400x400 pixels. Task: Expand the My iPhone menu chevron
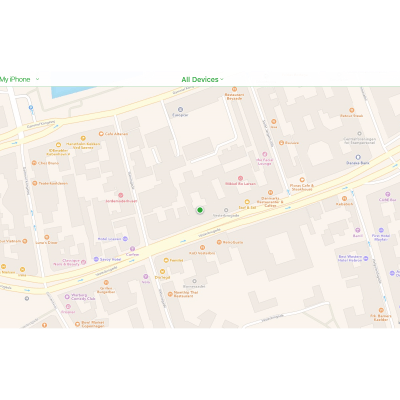point(37,79)
